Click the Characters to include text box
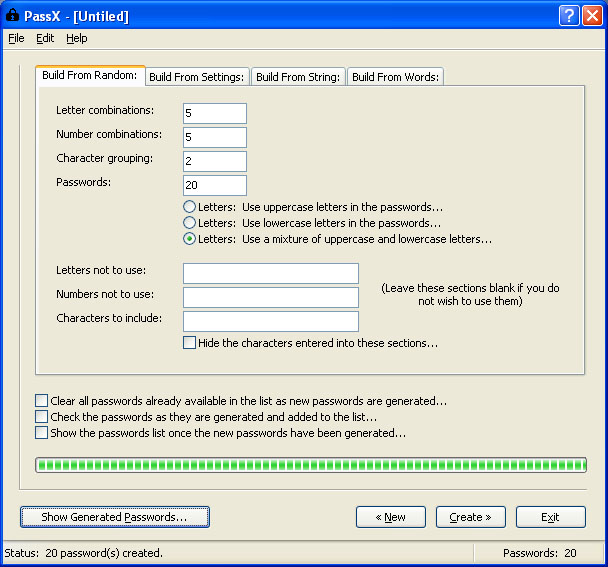This screenshot has width=608, height=567. (270, 321)
